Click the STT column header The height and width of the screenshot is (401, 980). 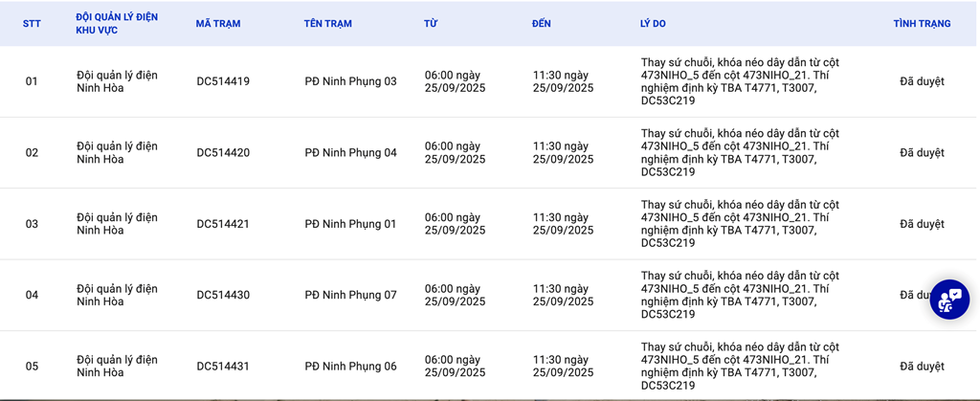point(33,24)
